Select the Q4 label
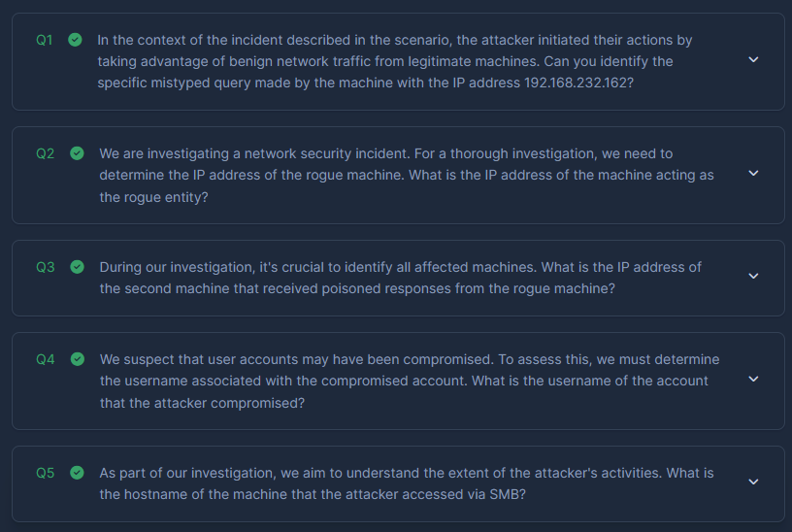The image size is (792, 532). click(45, 359)
